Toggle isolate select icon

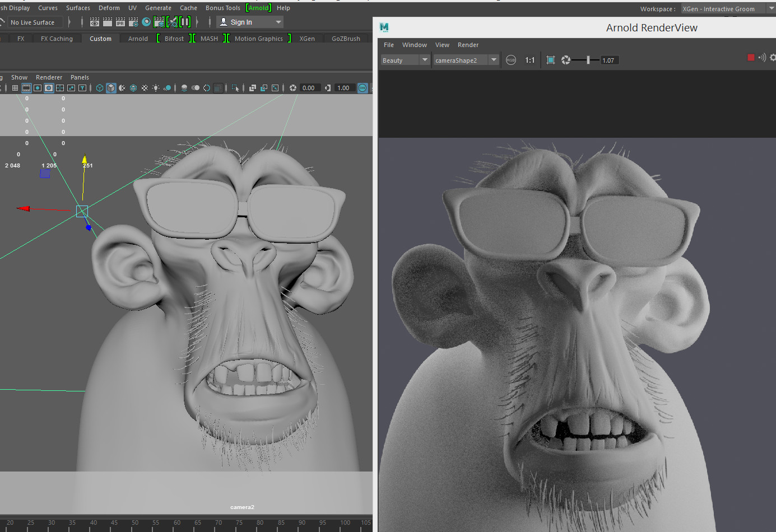[235, 88]
